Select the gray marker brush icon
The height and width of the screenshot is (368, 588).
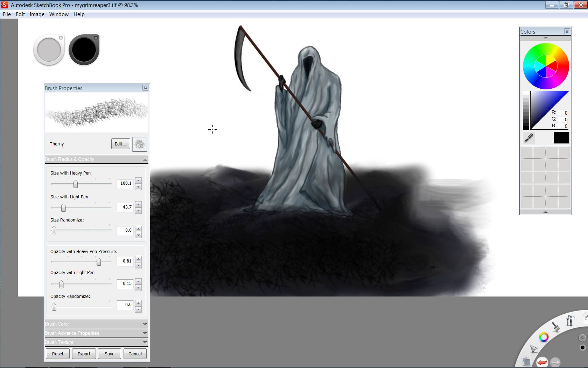pos(49,49)
